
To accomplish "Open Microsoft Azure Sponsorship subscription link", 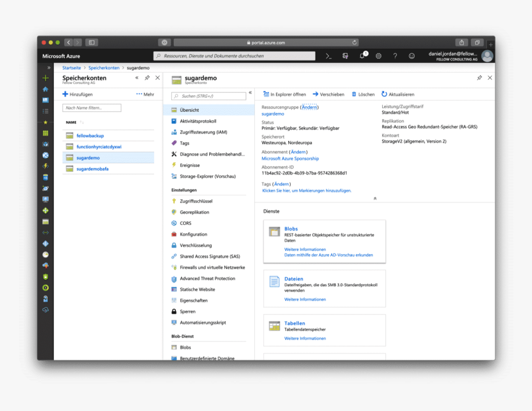I will click(x=290, y=159).
